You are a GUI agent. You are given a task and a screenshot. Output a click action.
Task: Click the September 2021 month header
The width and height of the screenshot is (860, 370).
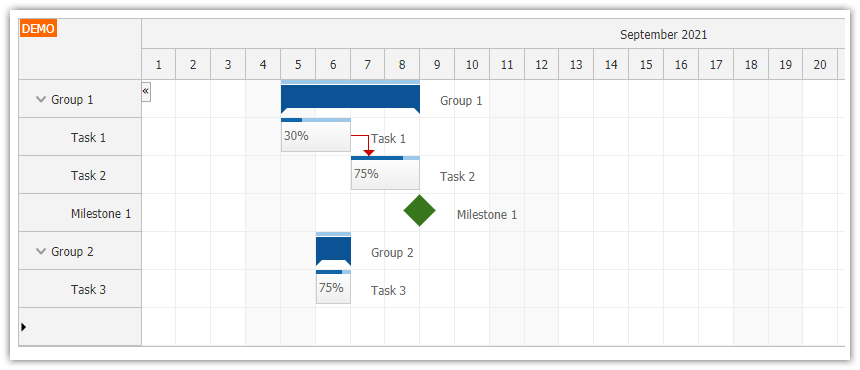664,35
